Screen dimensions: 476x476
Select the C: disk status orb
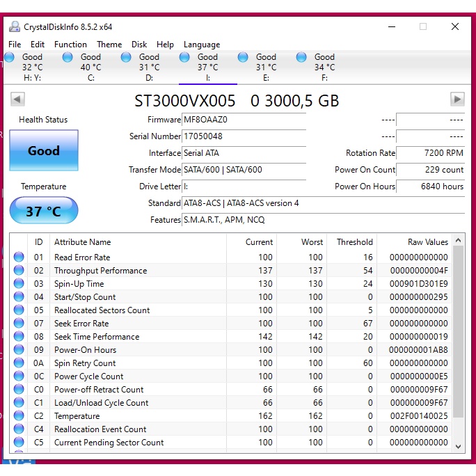[68, 57]
